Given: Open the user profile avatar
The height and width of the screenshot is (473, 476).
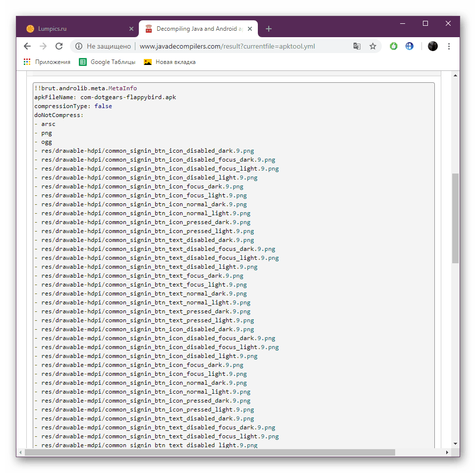Looking at the screenshot, I should (432, 46).
